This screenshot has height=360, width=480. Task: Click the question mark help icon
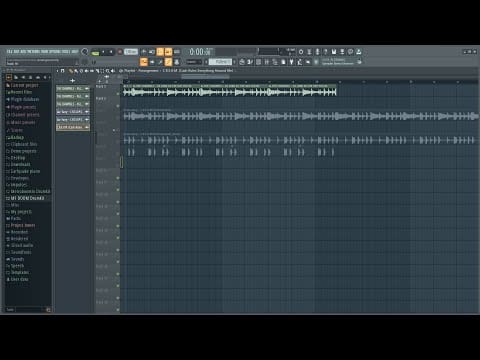tap(326, 52)
